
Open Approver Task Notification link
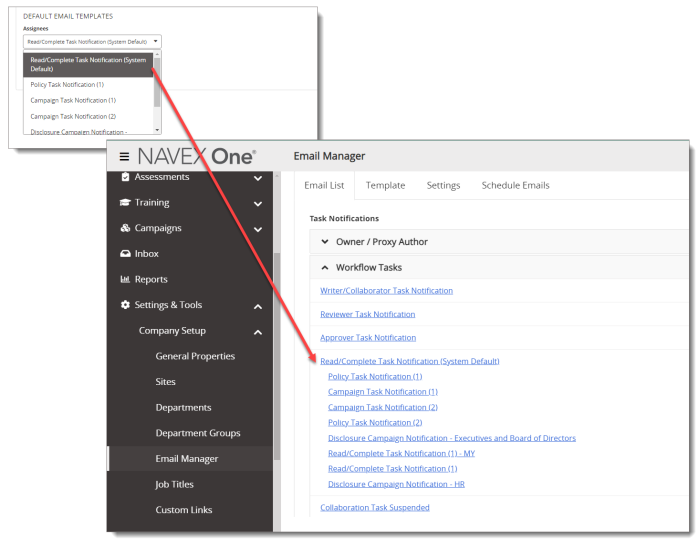pos(368,338)
